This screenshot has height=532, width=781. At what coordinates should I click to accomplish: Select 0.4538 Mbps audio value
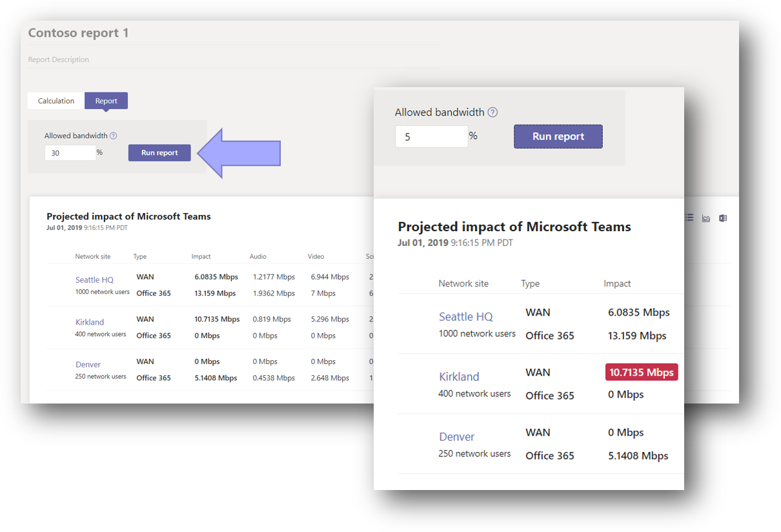pyautogui.click(x=274, y=378)
